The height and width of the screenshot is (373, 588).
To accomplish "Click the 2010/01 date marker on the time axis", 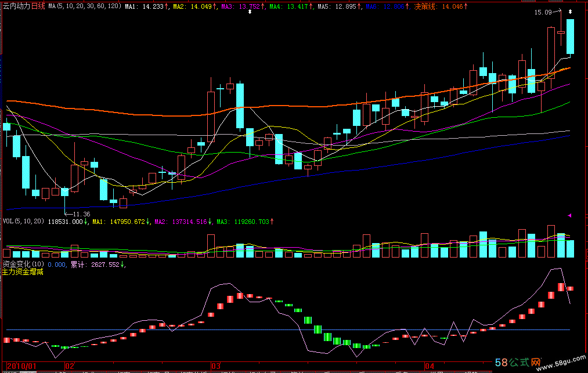I will click(x=21, y=366).
